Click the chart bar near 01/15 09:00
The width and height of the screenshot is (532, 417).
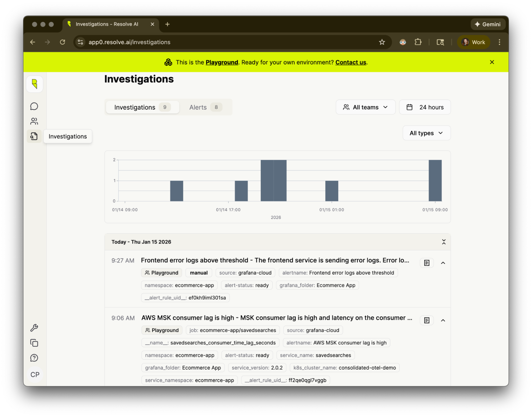(x=435, y=180)
